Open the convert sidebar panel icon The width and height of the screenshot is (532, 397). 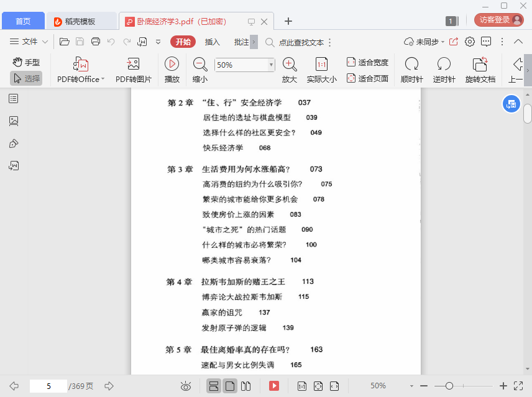click(14, 166)
